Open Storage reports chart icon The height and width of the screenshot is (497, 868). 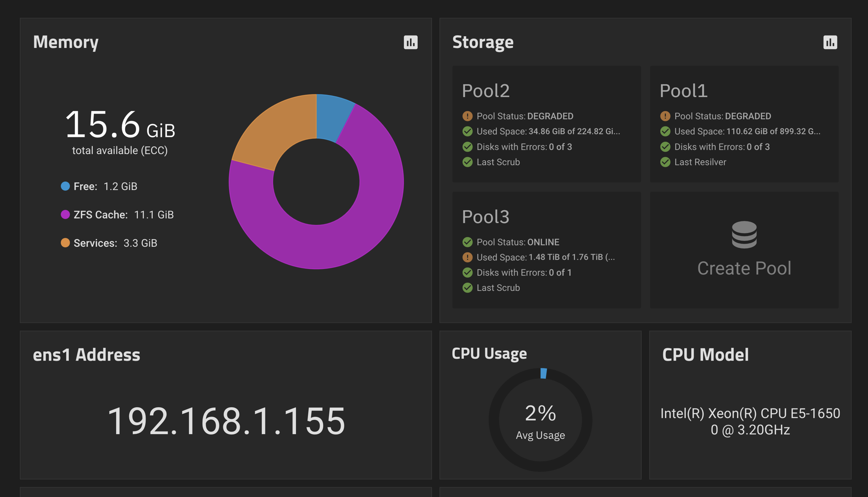[830, 42]
